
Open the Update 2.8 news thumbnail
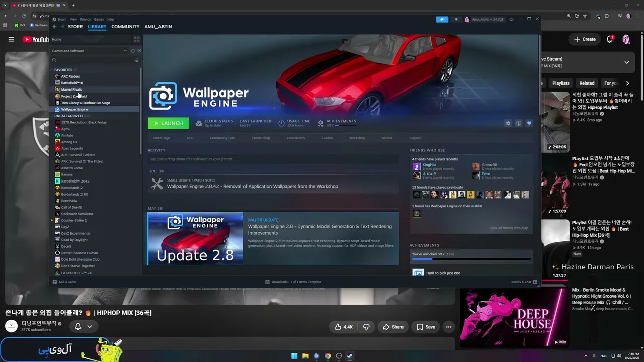click(195, 238)
